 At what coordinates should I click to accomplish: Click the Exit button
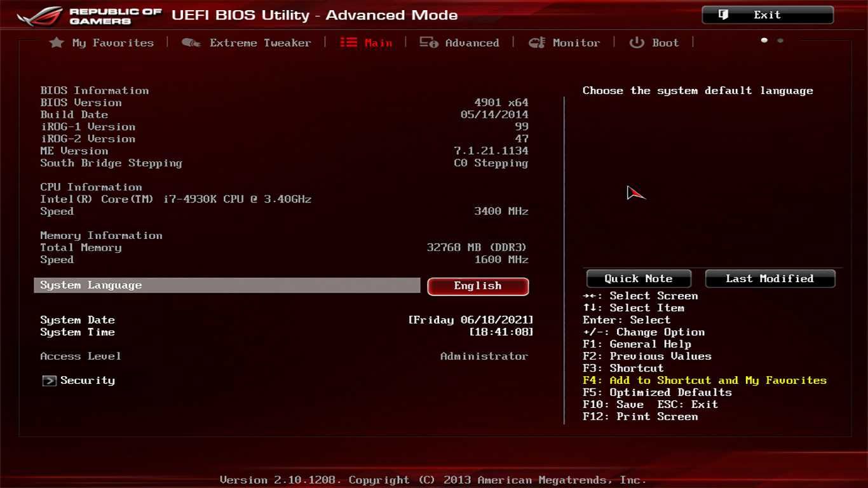768,15
